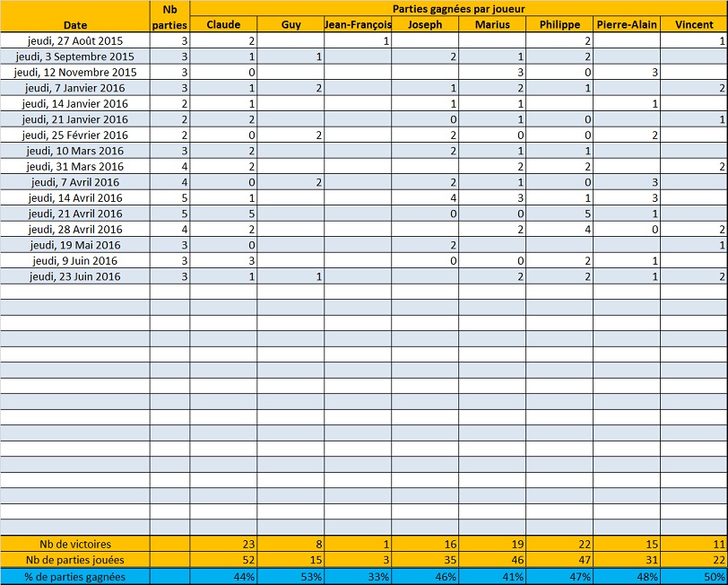Click Jean-François's 1 win on 27 Août 2015
The height and width of the screenshot is (585, 728).
358,41
